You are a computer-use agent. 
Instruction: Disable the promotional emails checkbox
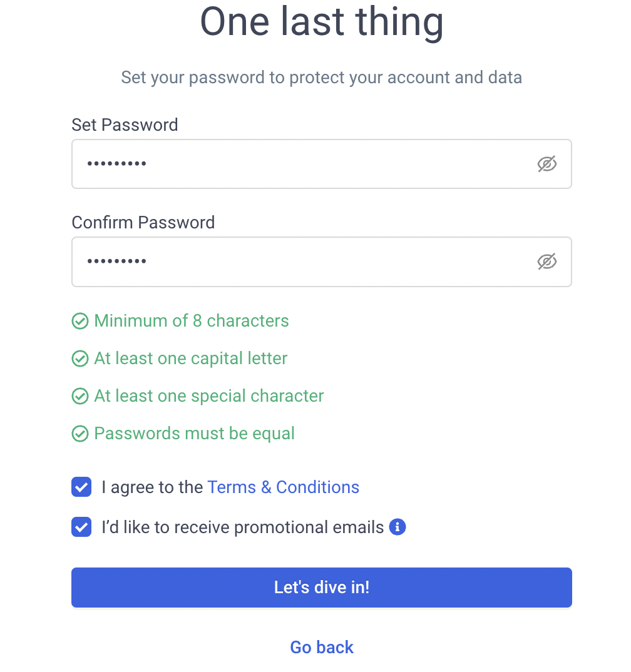click(x=81, y=527)
